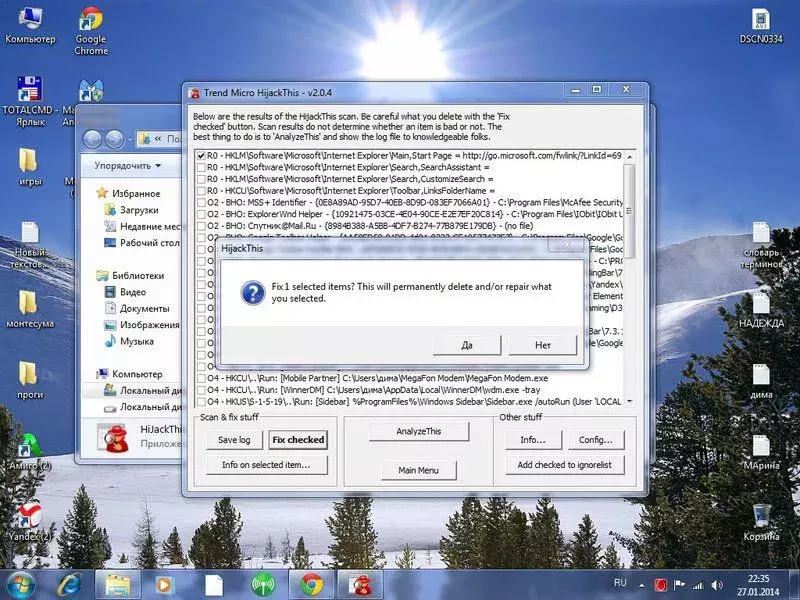This screenshot has height=600, width=800.
Task: Click Explorer forward navigation arrow
Action: (x=114, y=139)
